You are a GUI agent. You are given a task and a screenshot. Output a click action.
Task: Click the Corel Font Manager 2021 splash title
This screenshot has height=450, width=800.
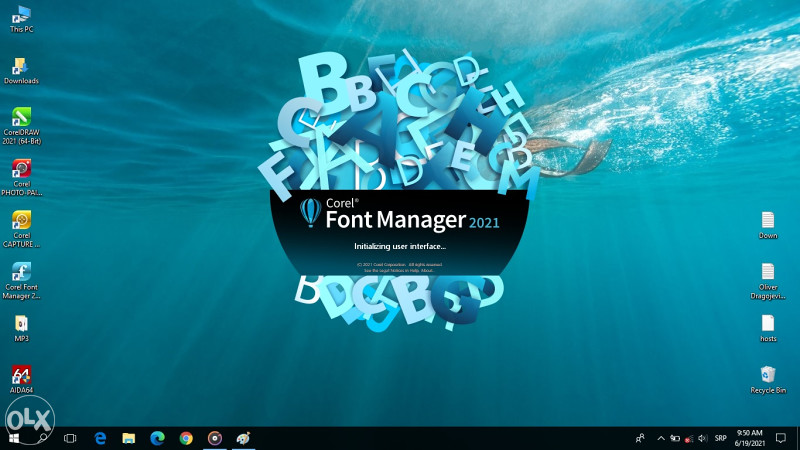point(412,215)
